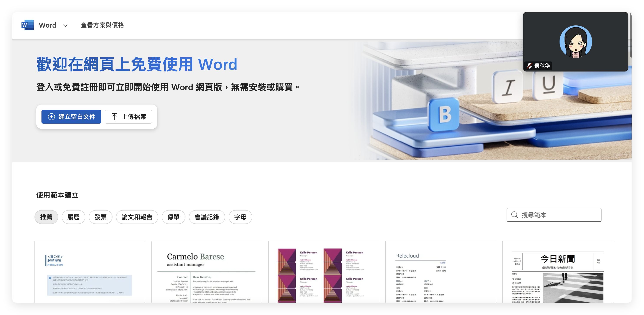Choose the 傳單 category chip
The height and width of the screenshot is (315, 644).
tap(173, 217)
